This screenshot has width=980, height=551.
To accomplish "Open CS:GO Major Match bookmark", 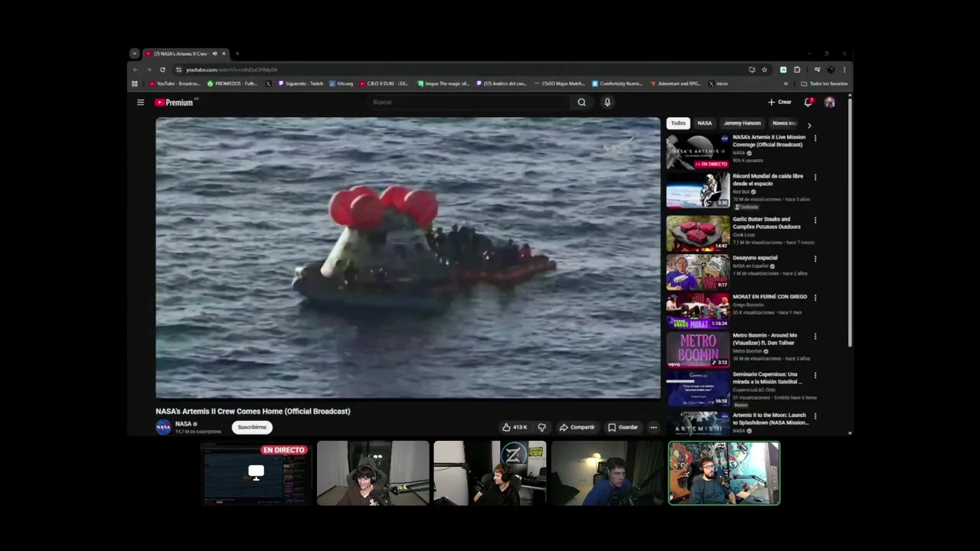I will [560, 83].
